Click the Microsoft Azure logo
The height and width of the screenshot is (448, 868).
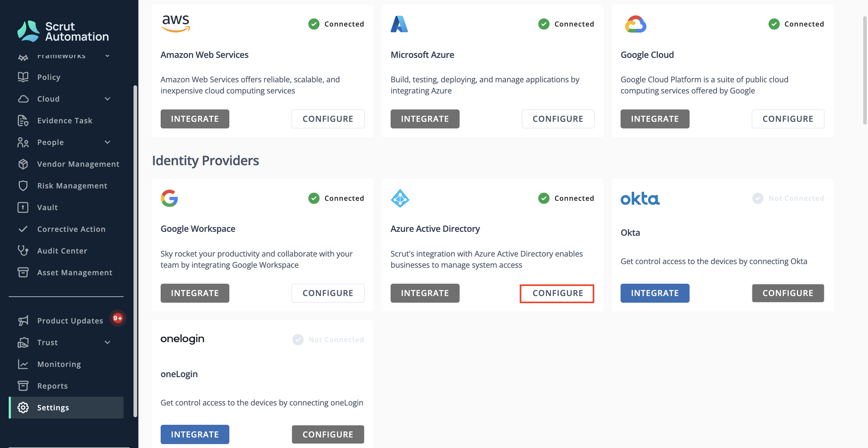pos(399,24)
